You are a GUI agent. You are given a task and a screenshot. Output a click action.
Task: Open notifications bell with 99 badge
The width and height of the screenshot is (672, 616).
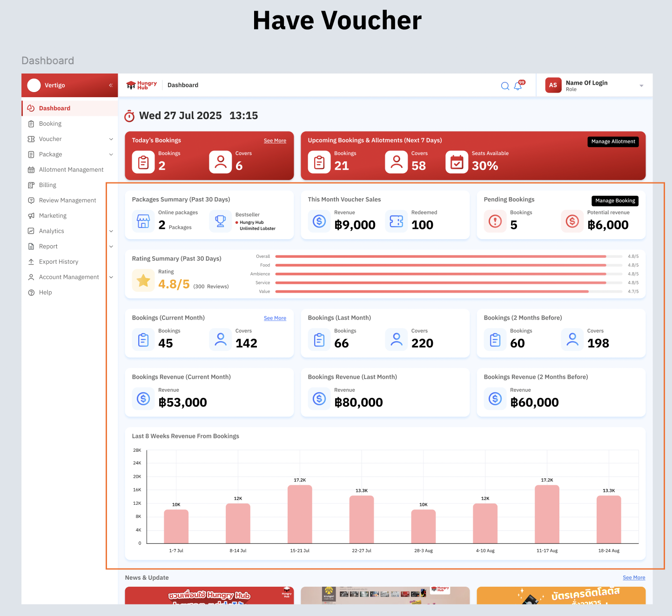pyautogui.click(x=518, y=86)
